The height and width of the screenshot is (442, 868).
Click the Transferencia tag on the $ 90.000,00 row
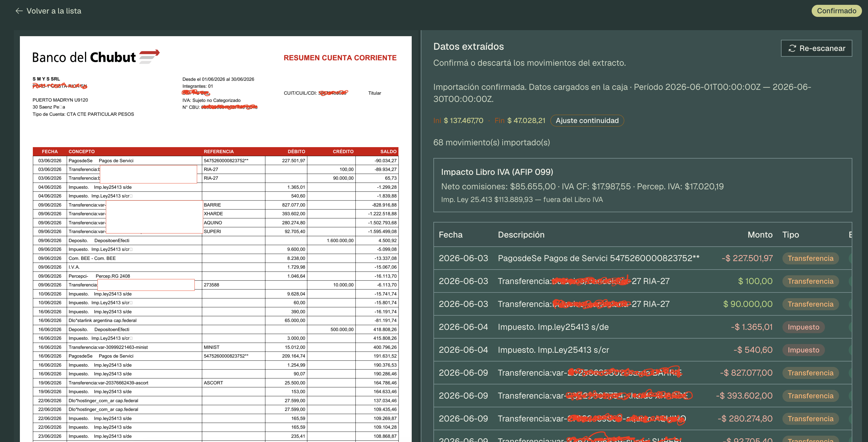(810, 304)
